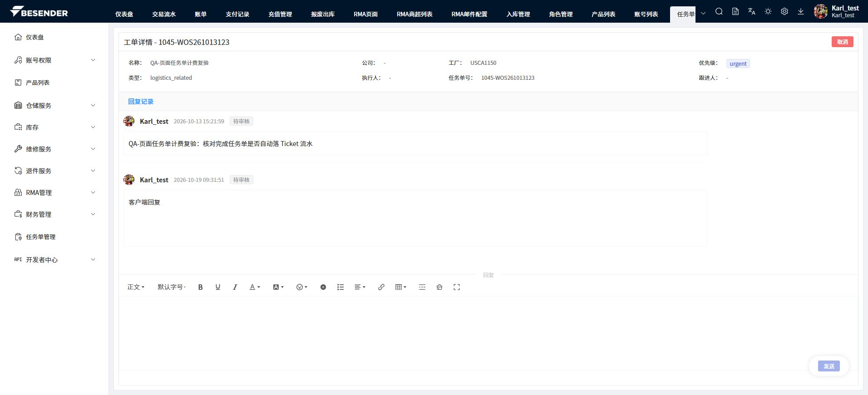Switch to the 交易流水 top tab
The width and height of the screenshot is (868, 395).
point(164,14)
